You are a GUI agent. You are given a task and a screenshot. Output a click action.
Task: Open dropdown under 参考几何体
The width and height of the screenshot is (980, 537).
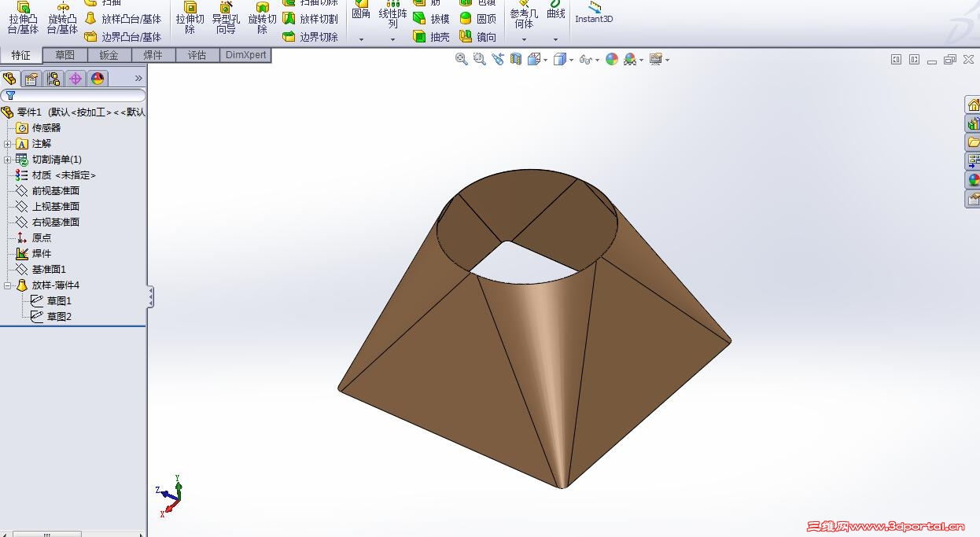tap(524, 39)
